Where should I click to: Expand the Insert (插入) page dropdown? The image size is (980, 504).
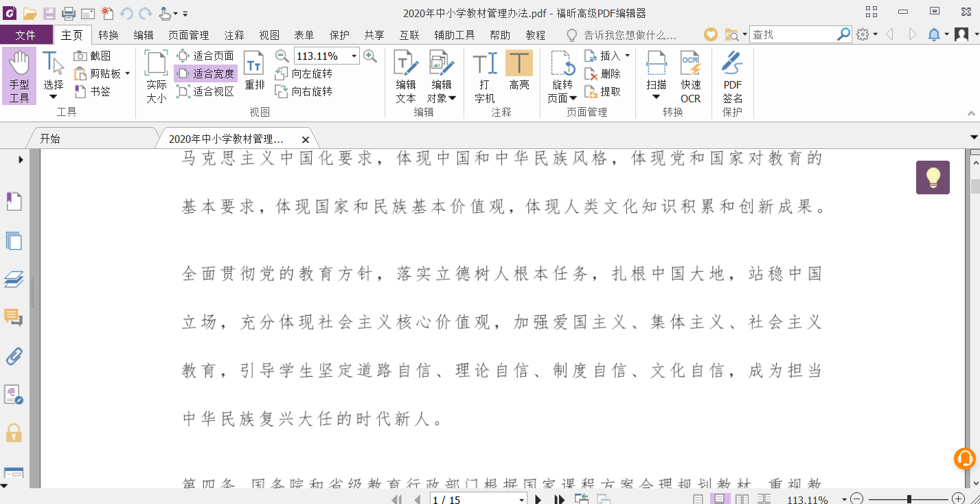(627, 56)
